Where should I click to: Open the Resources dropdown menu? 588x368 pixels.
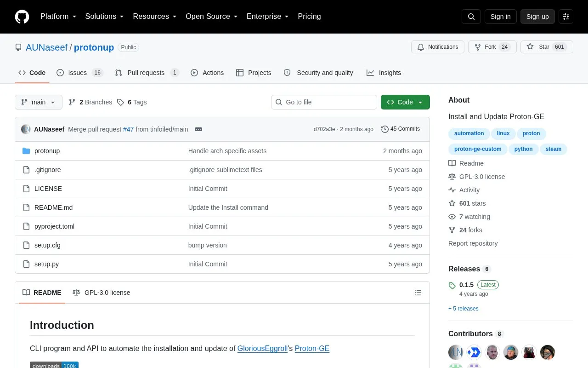click(x=155, y=17)
